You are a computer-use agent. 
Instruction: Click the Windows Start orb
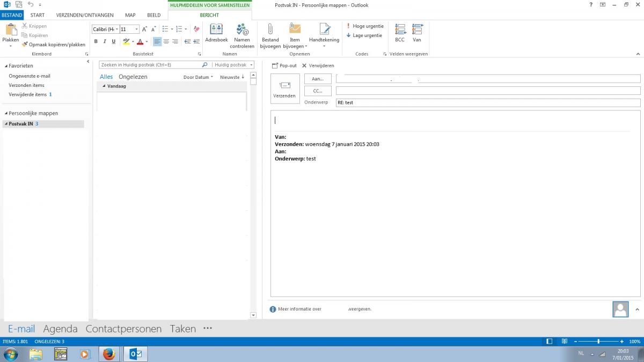tap(11, 354)
